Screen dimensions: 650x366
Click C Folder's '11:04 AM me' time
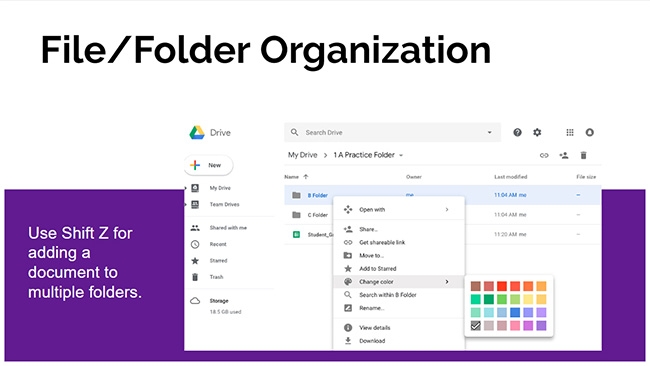tap(510, 215)
